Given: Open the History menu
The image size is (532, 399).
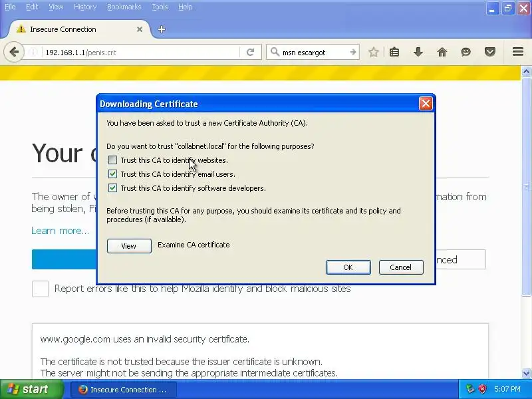Looking at the screenshot, I should [85, 7].
